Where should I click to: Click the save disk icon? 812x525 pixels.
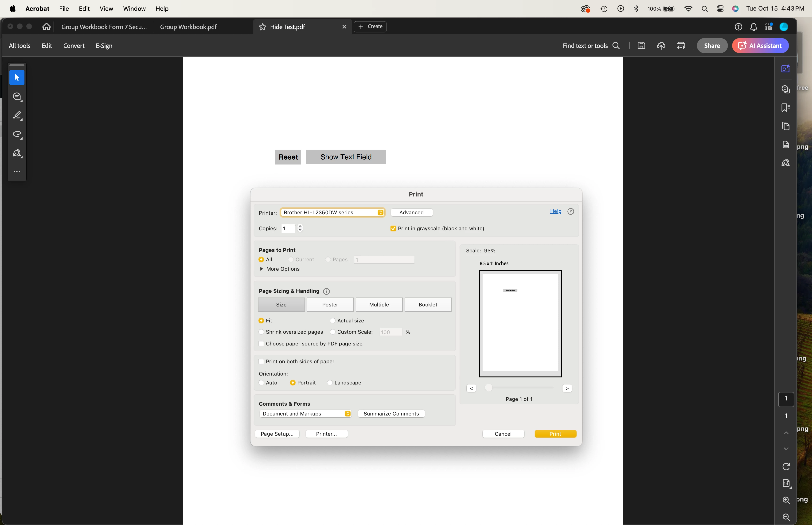click(641, 46)
